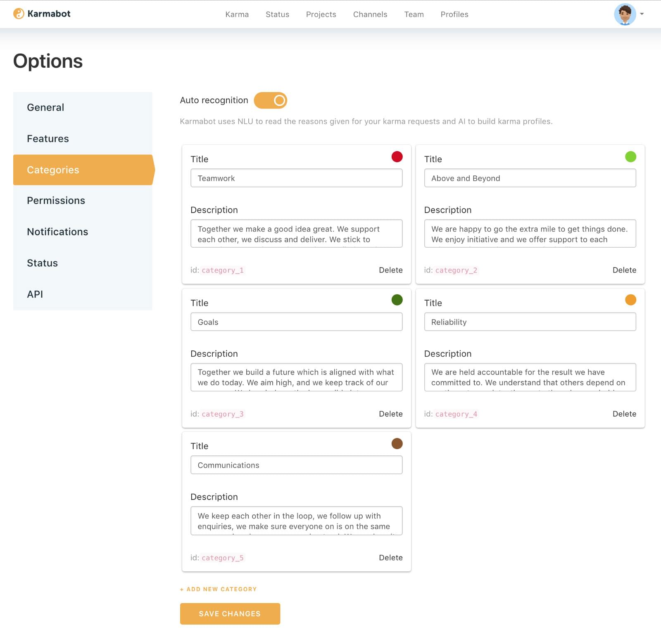Save changes to categories
661x644 pixels.
[230, 614]
